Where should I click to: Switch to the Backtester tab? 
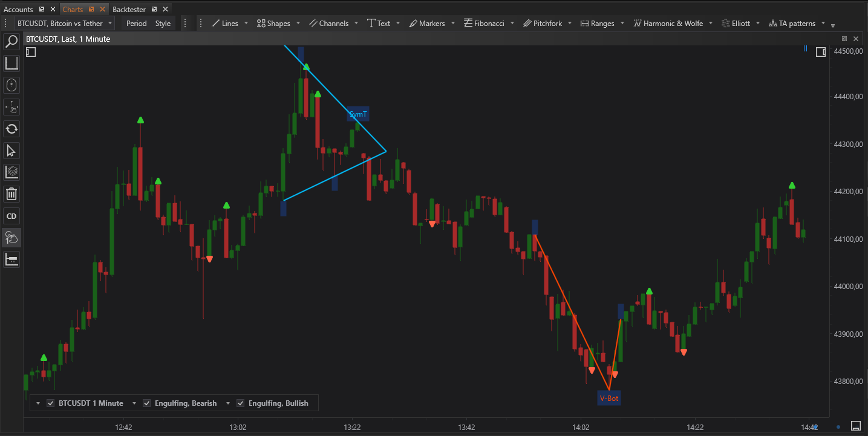coord(129,8)
